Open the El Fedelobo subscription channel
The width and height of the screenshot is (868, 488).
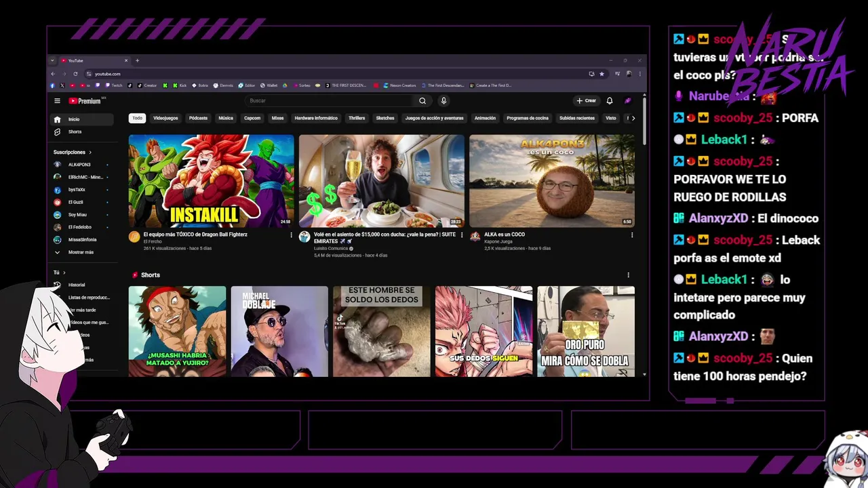81,227
